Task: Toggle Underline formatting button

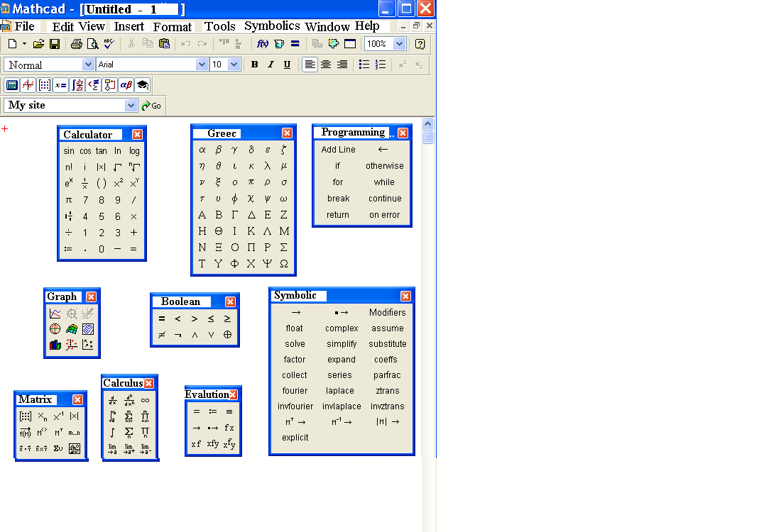Action: (x=287, y=65)
